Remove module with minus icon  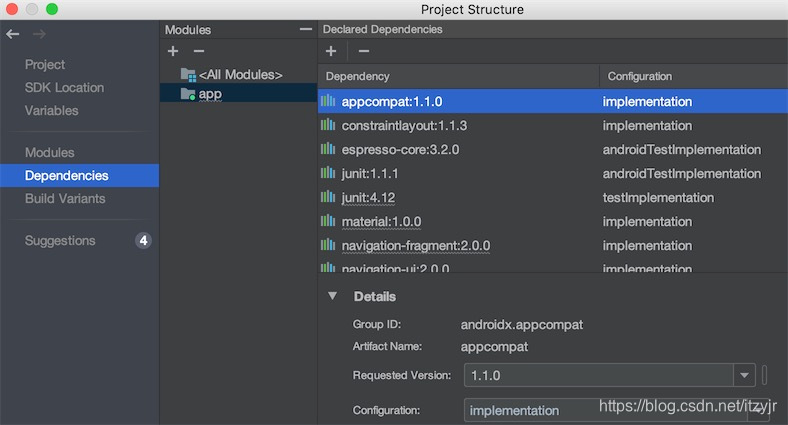tap(199, 51)
